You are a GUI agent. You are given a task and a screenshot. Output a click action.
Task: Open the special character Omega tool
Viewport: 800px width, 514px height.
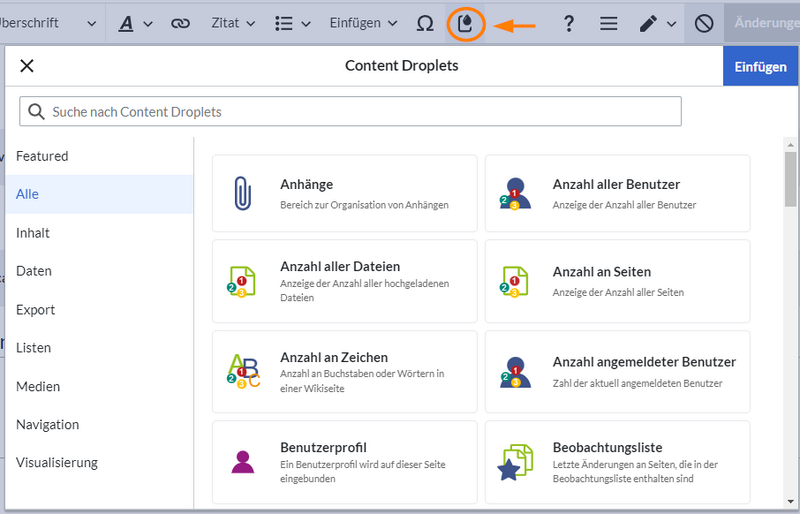point(424,23)
